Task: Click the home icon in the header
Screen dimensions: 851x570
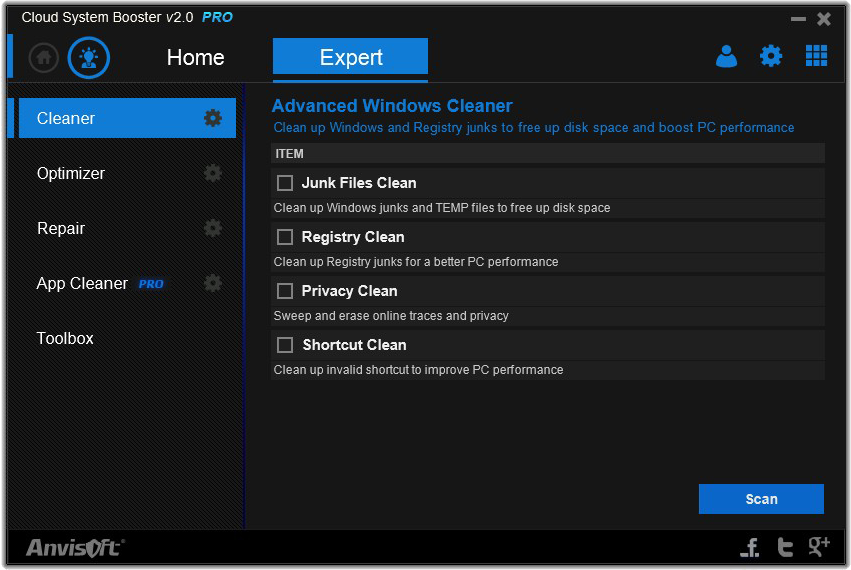Action: (x=44, y=58)
